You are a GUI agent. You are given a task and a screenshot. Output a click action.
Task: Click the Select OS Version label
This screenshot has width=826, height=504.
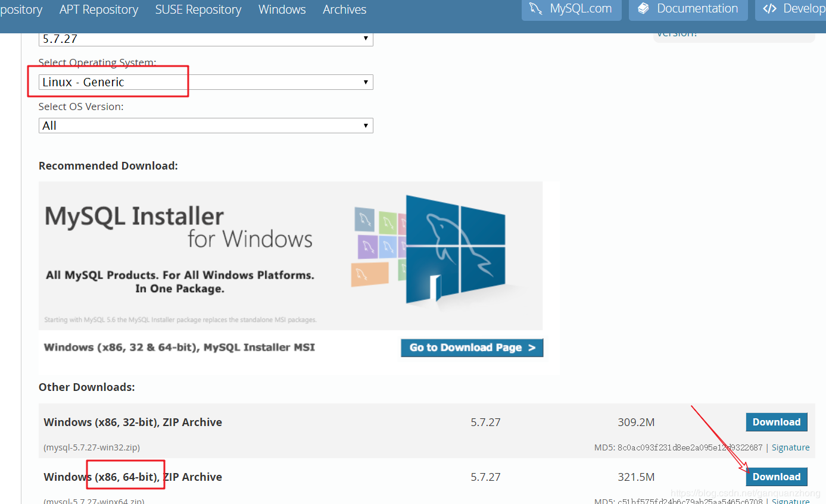pyautogui.click(x=81, y=107)
